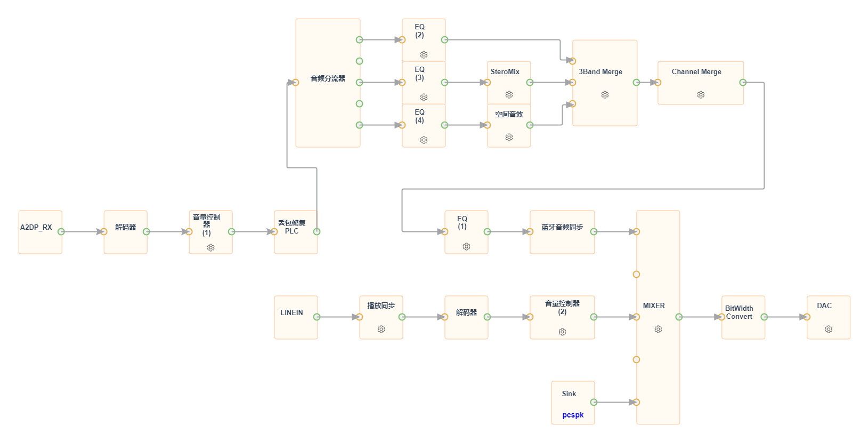This screenshot has height=442, width=868.
Task: Open the DAC node's gear settings
Action: coord(829,329)
